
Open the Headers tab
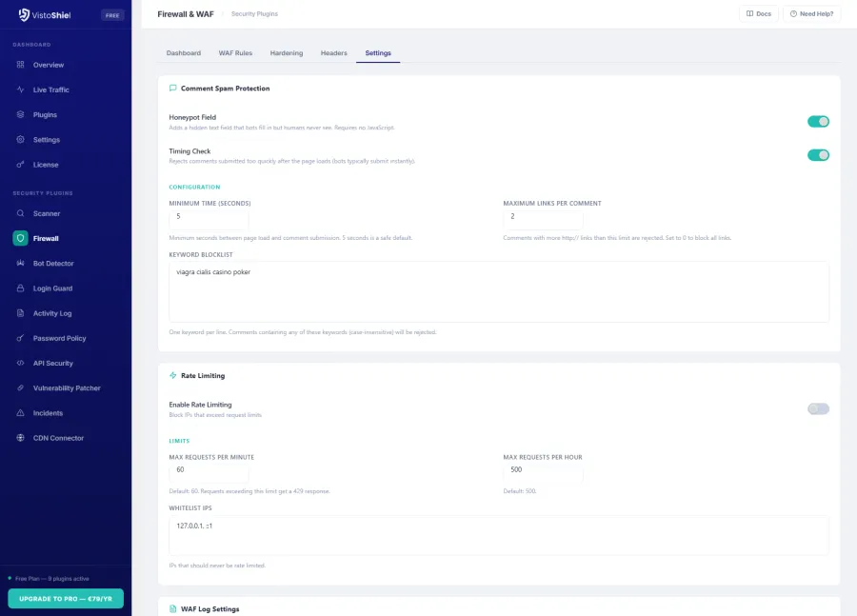333,53
